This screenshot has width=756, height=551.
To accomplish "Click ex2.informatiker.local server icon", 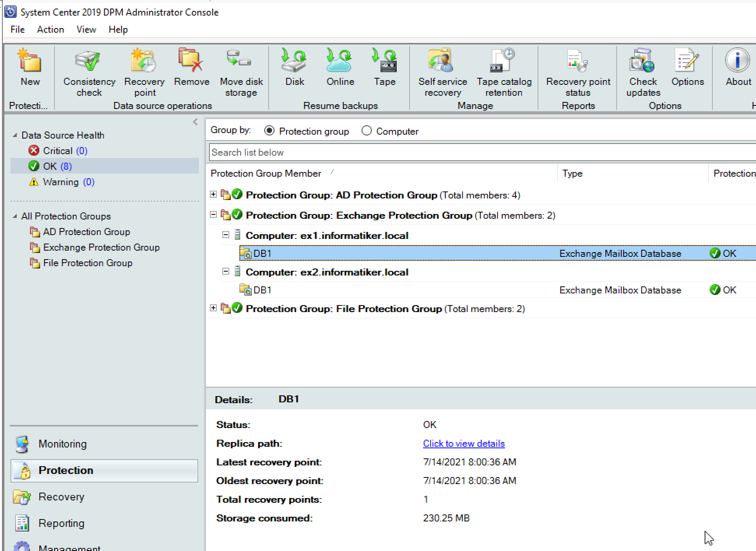I will [237, 271].
